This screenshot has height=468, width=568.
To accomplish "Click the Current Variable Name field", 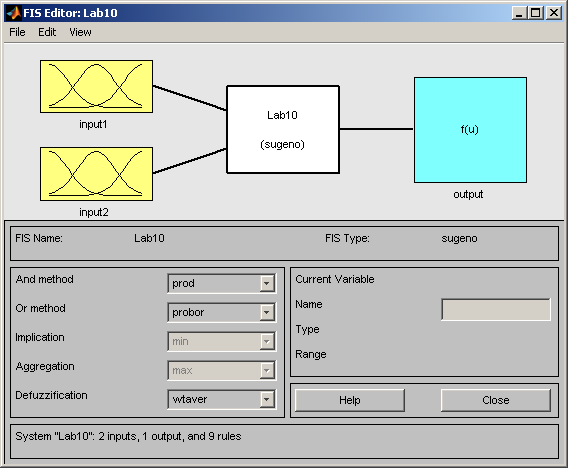I will pyautogui.click(x=496, y=309).
